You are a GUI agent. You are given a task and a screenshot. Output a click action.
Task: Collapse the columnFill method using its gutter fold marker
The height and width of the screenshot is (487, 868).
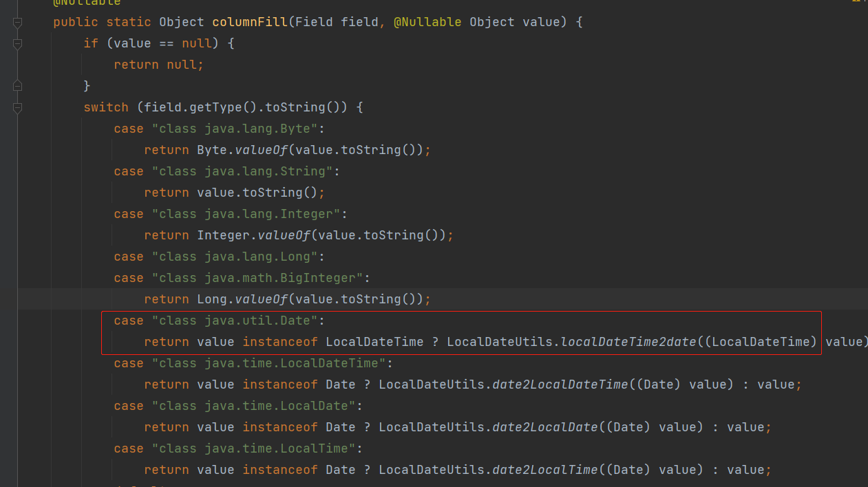point(17,23)
